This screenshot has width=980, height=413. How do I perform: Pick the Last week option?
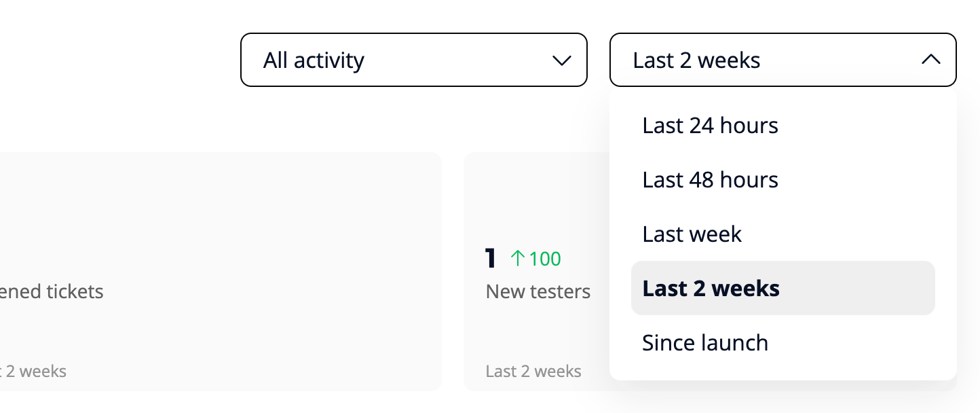tap(692, 234)
